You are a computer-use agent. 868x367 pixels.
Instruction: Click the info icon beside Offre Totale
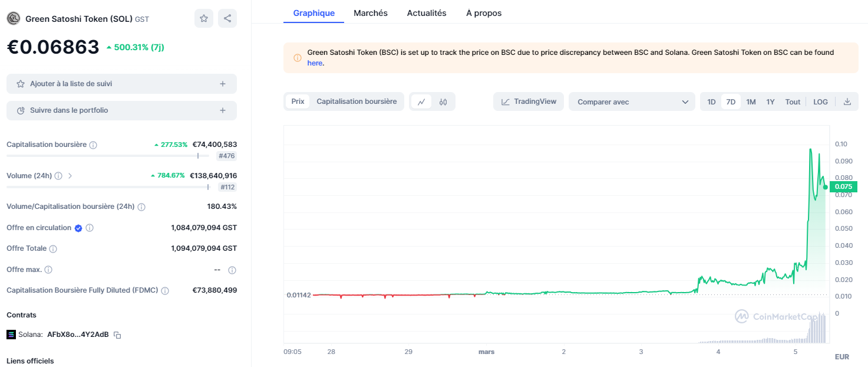click(x=53, y=249)
